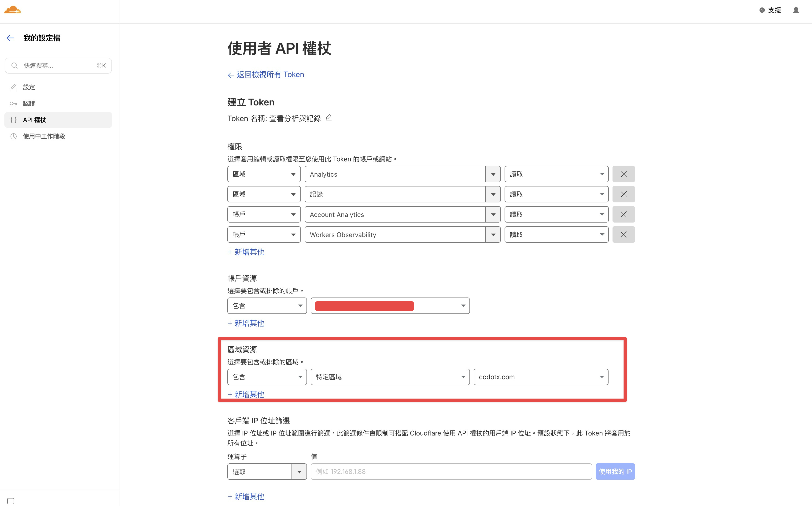The width and height of the screenshot is (812, 506).
Task: Open 使用中工作階段 with the clock icon
Action: tap(44, 136)
